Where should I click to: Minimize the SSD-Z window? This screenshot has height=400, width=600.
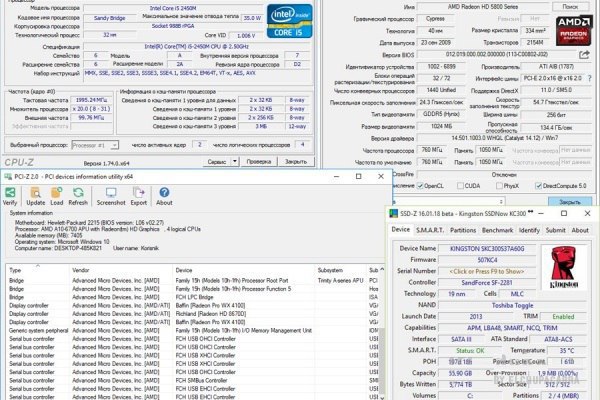tap(541, 214)
